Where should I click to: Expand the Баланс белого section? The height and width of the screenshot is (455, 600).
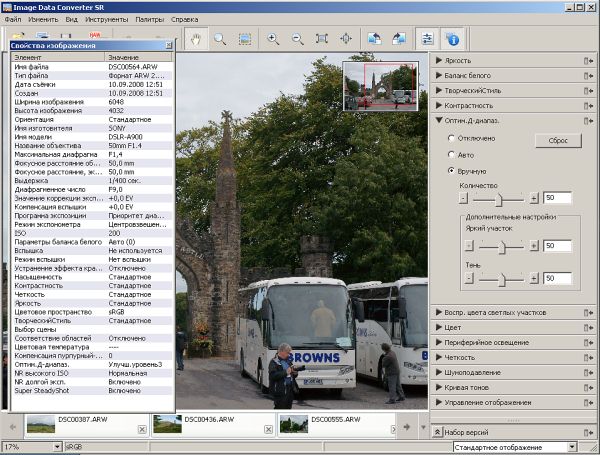click(439, 75)
